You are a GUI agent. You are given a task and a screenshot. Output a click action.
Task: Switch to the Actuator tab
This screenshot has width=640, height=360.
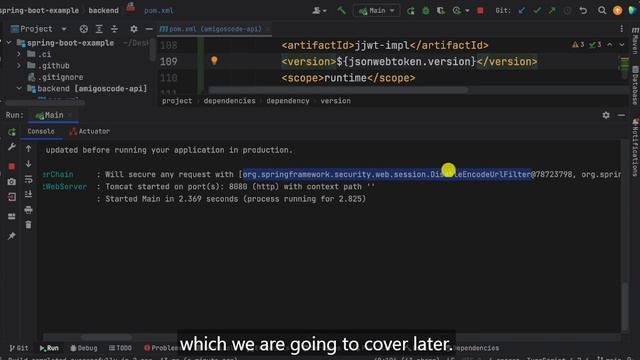click(x=89, y=131)
